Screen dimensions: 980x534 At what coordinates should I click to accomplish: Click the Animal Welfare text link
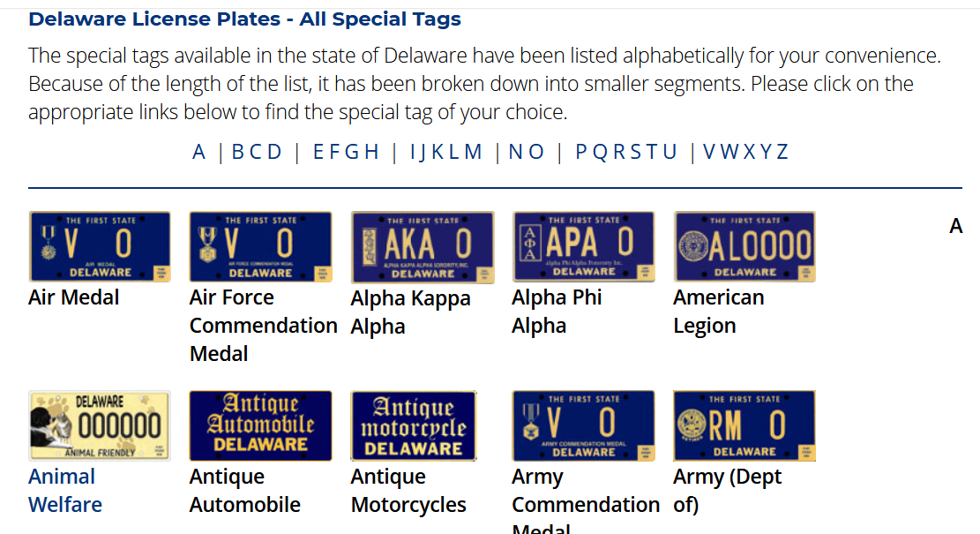click(64, 491)
